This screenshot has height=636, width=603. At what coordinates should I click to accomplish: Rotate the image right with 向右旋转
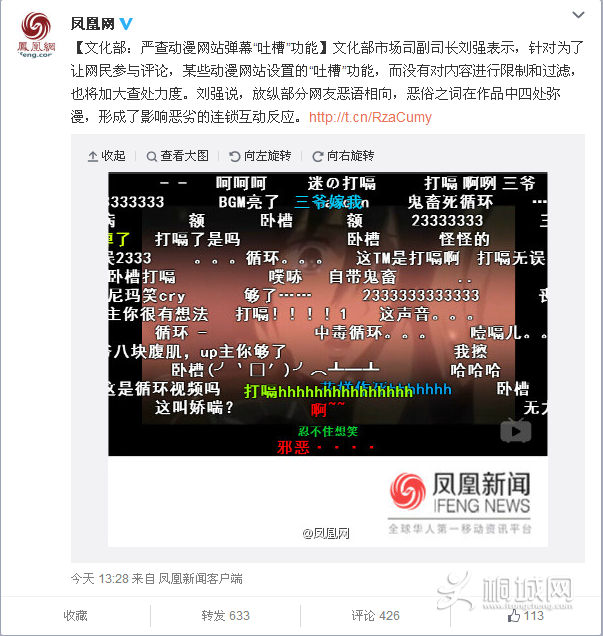point(343,156)
